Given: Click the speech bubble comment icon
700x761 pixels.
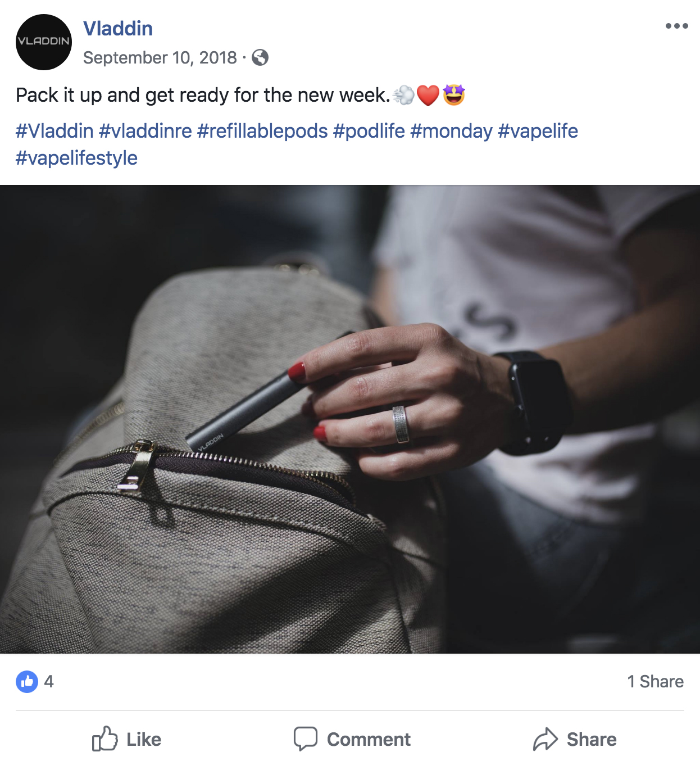Looking at the screenshot, I should [306, 739].
